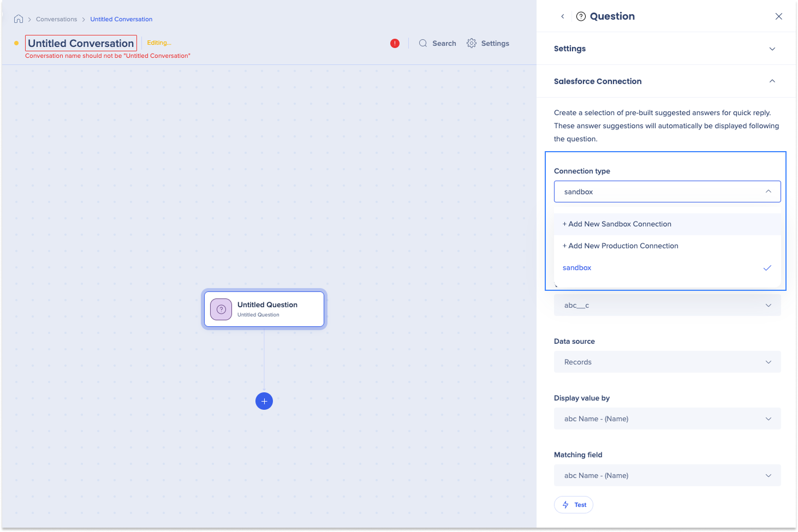Click the Test button
The width and height of the screenshot is (798, 532).
[x=574, y=505]
